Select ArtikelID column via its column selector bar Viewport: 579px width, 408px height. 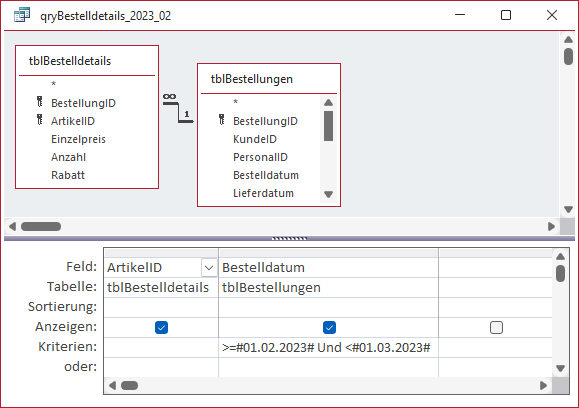point(161,253)
